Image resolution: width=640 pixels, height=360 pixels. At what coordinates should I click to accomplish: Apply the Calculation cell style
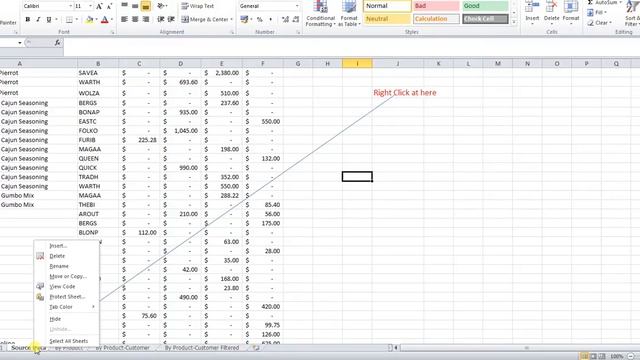pos(436,19)
